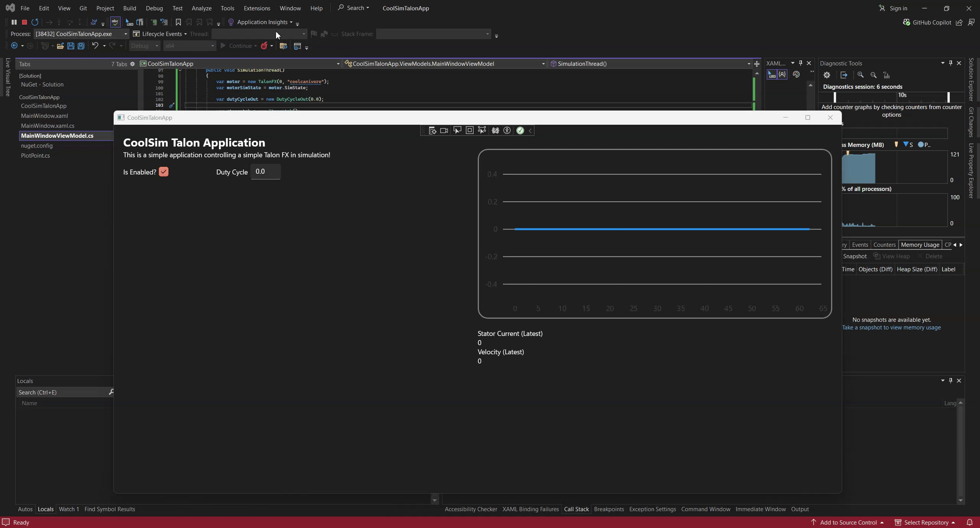Collapse the app debug toolbar chevron
This screenshot has width=980, height=528.
tap(530, 131)
